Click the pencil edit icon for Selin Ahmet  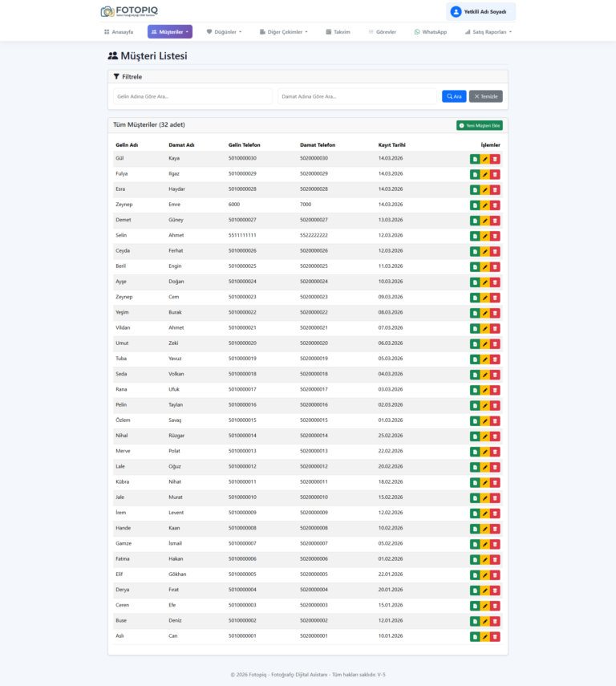[484, 236]
